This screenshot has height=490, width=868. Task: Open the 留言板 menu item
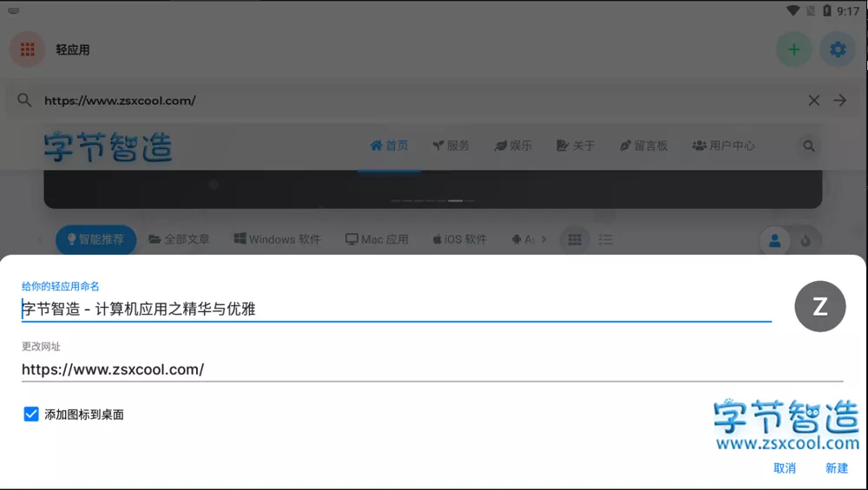click(x=644, y=146)
